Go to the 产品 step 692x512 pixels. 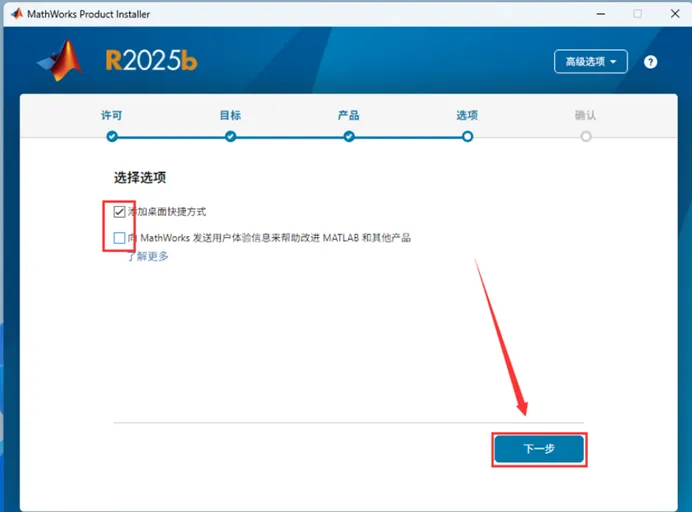[349, 115]
